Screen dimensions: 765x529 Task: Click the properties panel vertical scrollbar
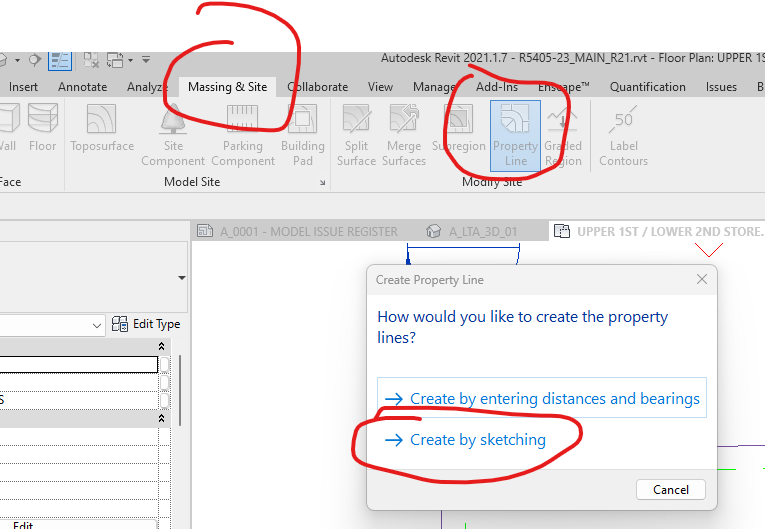click(181, 390)
